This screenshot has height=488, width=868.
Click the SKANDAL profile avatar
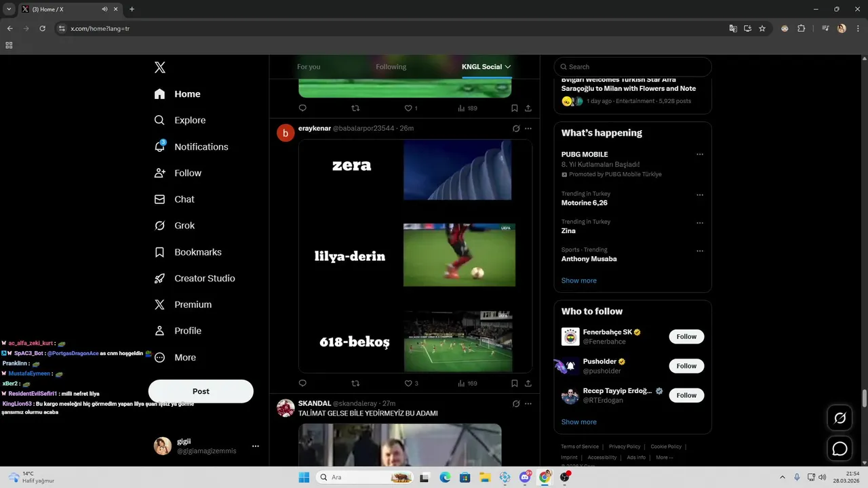pos(285,408)
